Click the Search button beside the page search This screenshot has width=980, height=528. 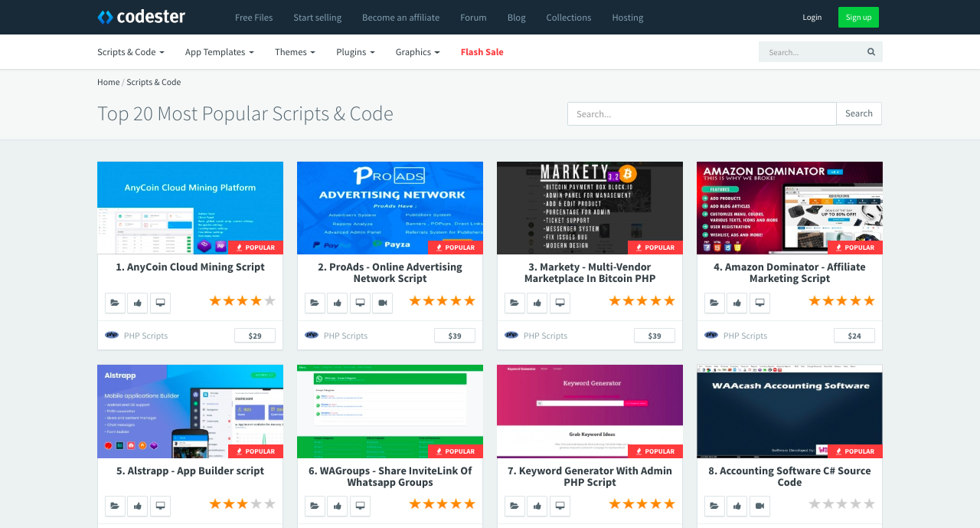pyautogui.click(x=859, y=113)
